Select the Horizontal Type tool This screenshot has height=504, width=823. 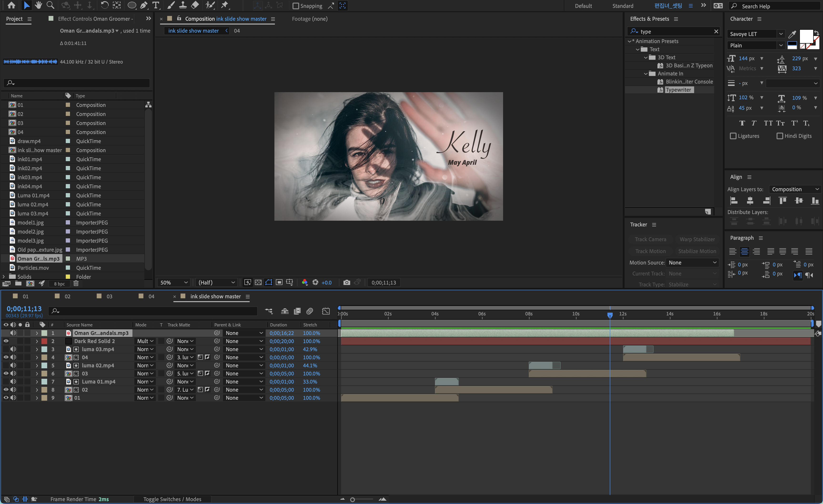(x=156, y=5)
